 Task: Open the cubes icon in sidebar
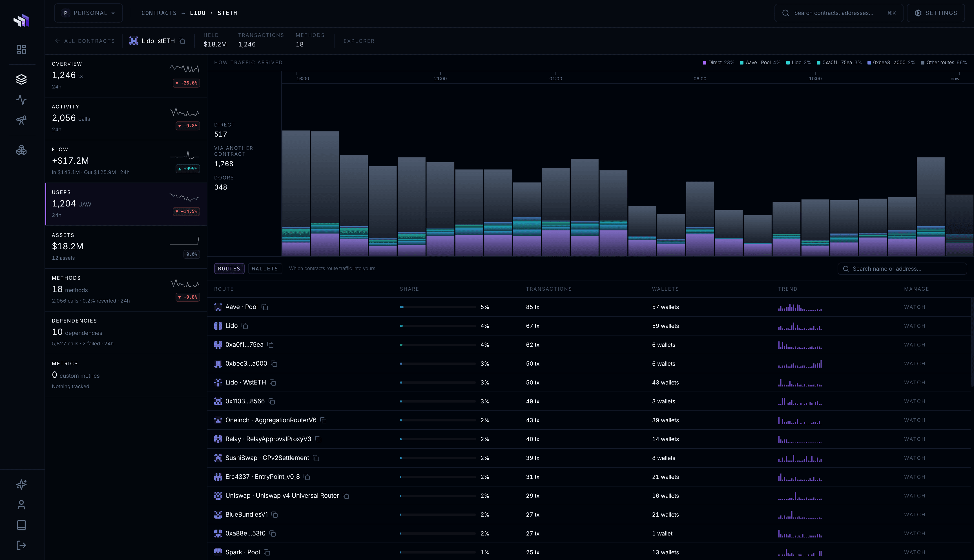tap(21, 150)
